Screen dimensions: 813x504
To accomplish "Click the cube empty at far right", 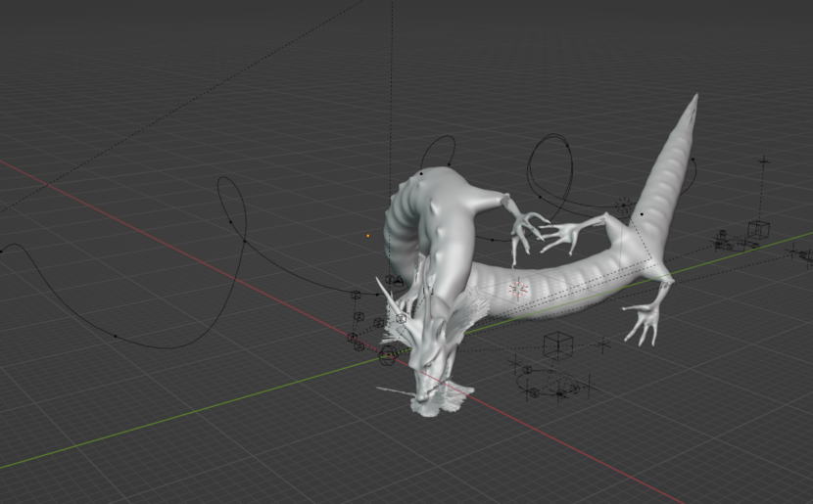I will [x=758, y=229].
